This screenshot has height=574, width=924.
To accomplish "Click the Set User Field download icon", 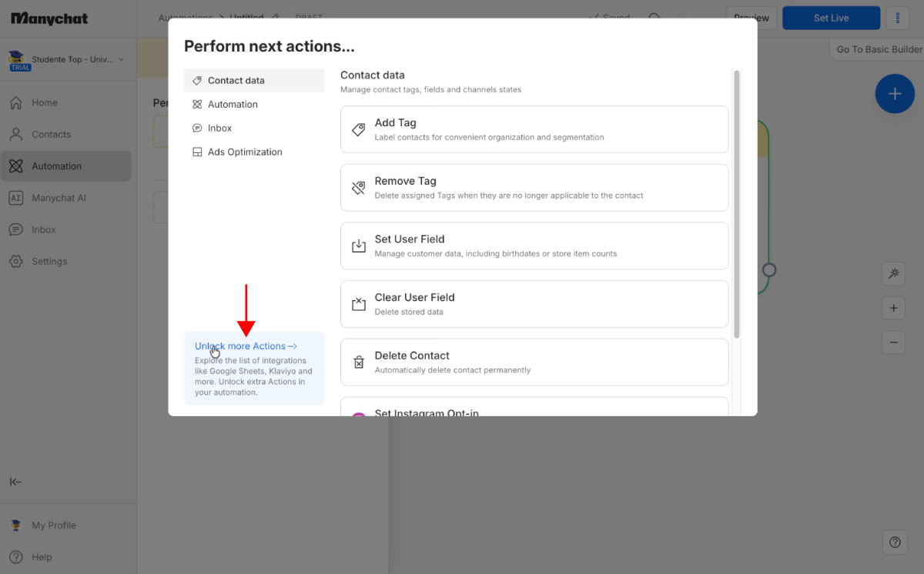I will (x=359, y=246).
